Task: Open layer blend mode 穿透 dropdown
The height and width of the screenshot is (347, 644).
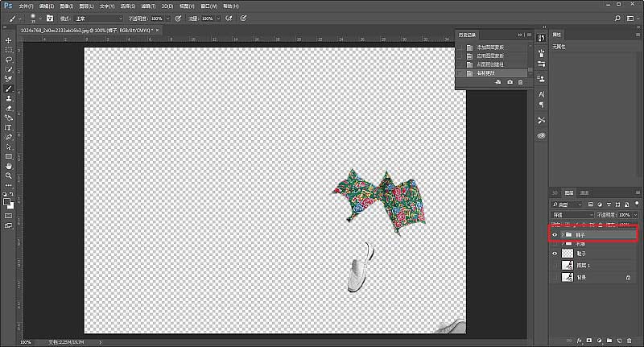Action: click(572, 215)
